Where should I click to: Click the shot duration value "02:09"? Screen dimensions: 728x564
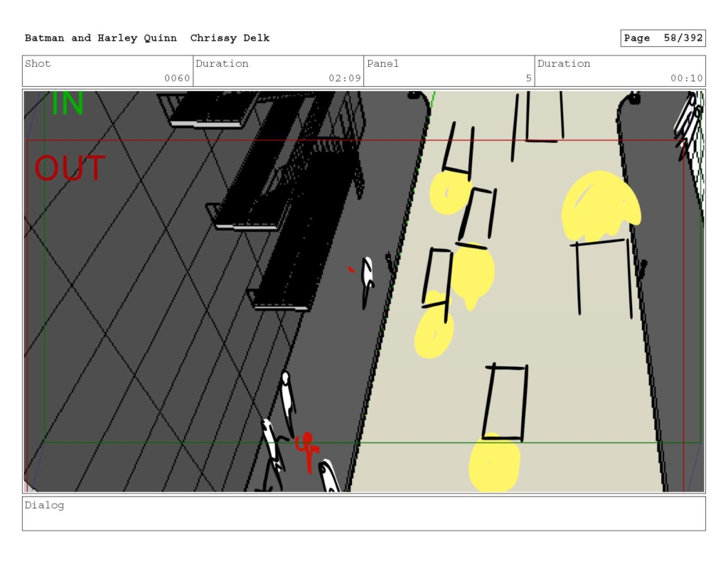click(345, 78)
